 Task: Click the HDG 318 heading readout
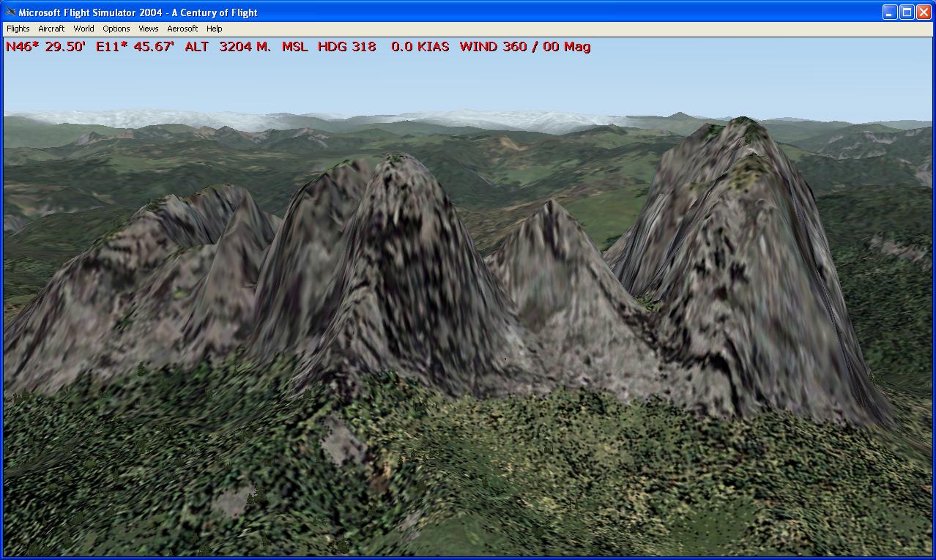[346, 47]
